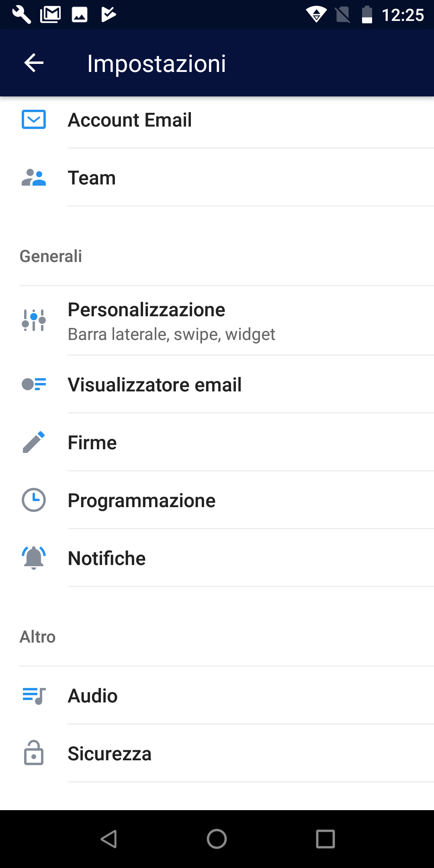Tap the music note icon for Audio

tap(34, 696)
